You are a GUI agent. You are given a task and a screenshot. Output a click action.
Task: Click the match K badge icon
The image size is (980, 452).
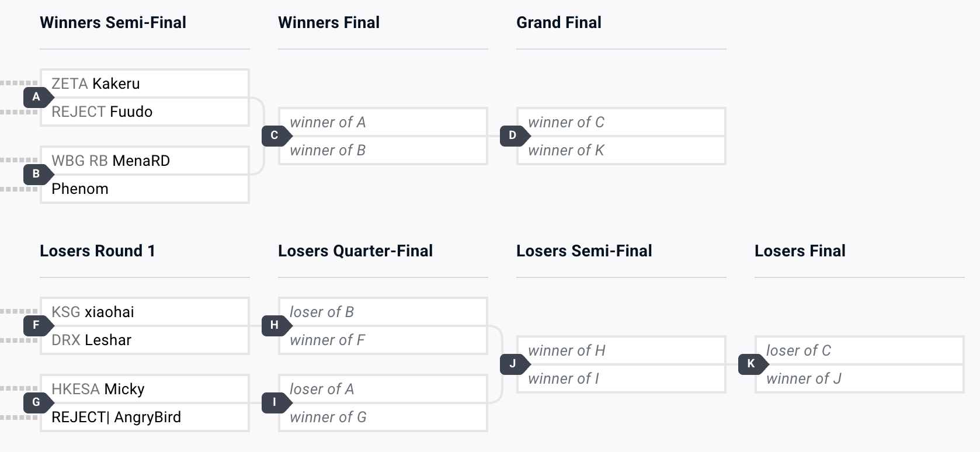[x=752, y=364]
